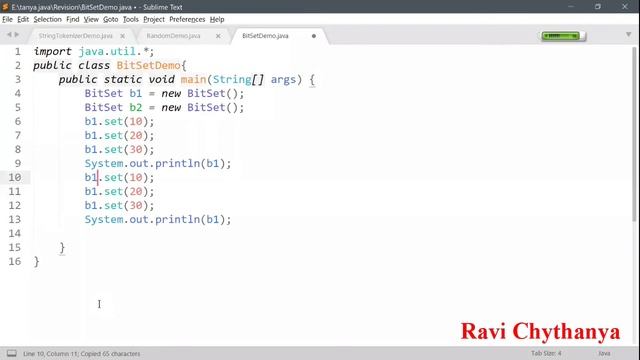The width and height of the screenshot is (640, 360).
Task: Open the Goto menu
Action: (x=110, y=19)
